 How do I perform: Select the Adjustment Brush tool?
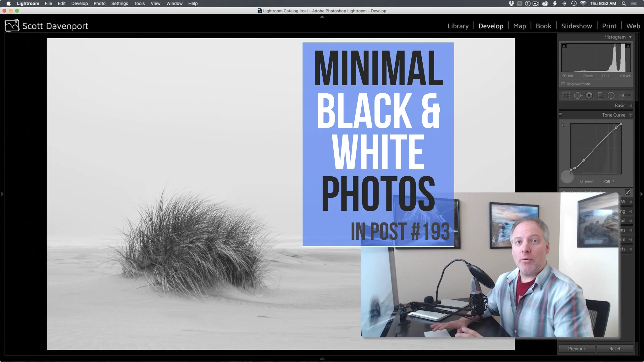click(625, 95)
